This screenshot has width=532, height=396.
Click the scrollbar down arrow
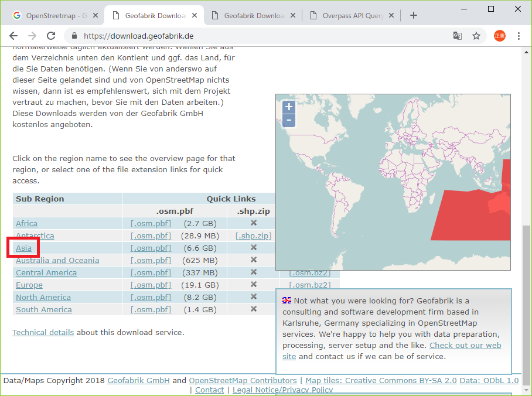tap(526, 390)
